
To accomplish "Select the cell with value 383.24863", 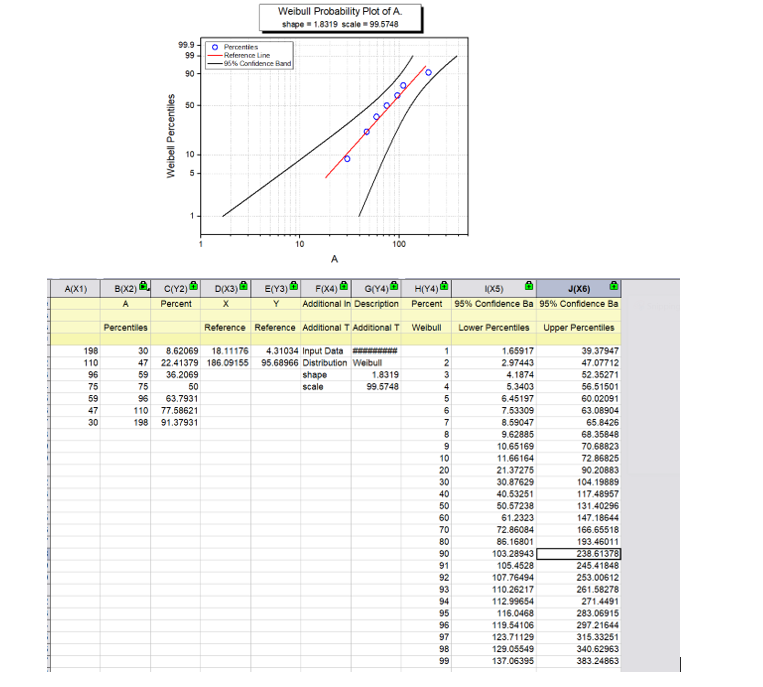I will click(579, 661).
